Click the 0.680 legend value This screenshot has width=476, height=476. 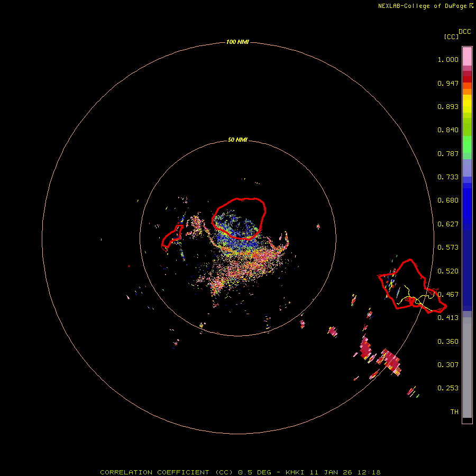tap(448, 200)
